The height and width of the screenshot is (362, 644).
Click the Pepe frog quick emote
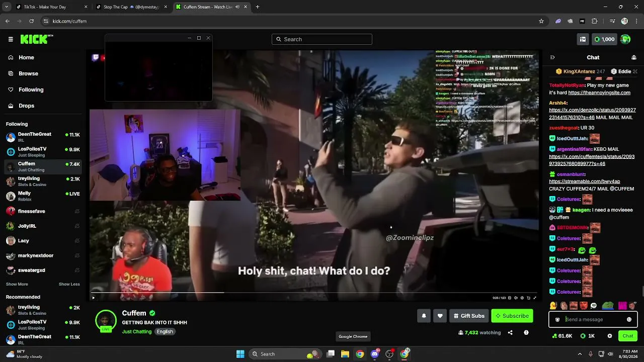pyautogui.click(x=608, y=306)
